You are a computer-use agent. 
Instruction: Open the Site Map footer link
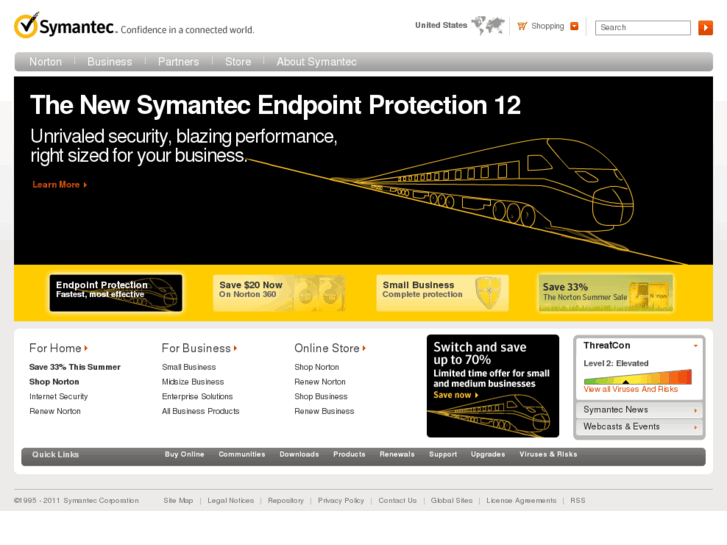click(x=178, y=500)
